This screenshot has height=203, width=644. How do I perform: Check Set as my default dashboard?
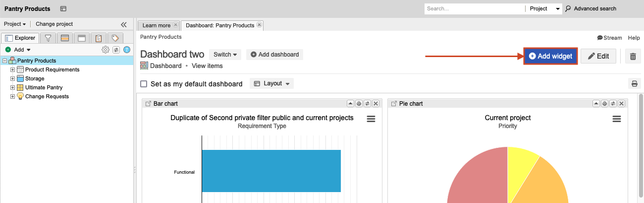coord(144,84)
